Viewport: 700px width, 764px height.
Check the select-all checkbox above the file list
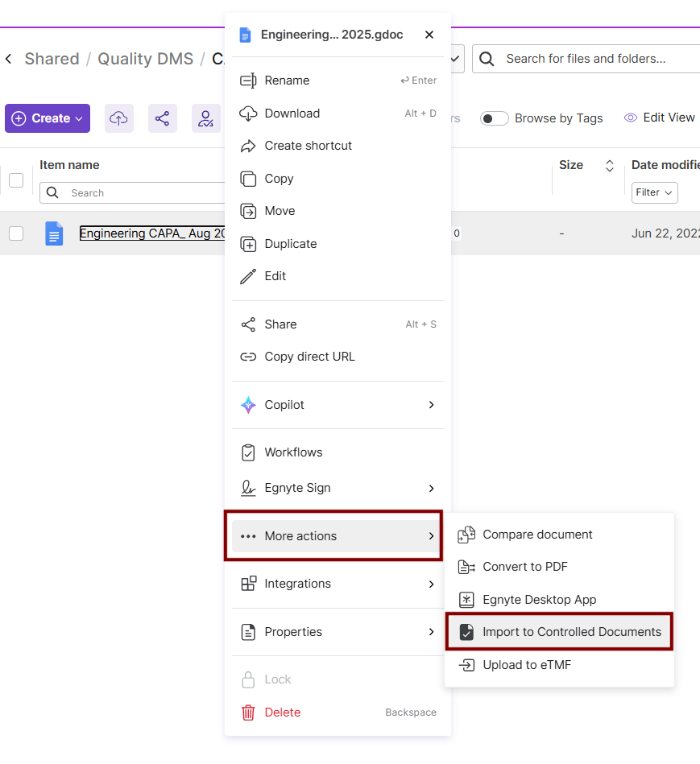[x=16, y=180]
